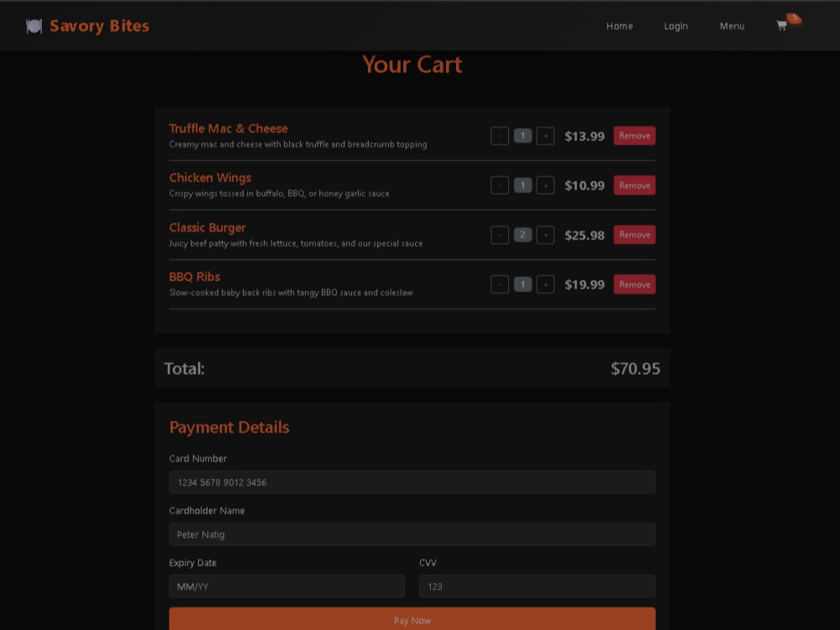Focus the Card Number field
This screenshot has width=840, height=630.
(412, 482)
